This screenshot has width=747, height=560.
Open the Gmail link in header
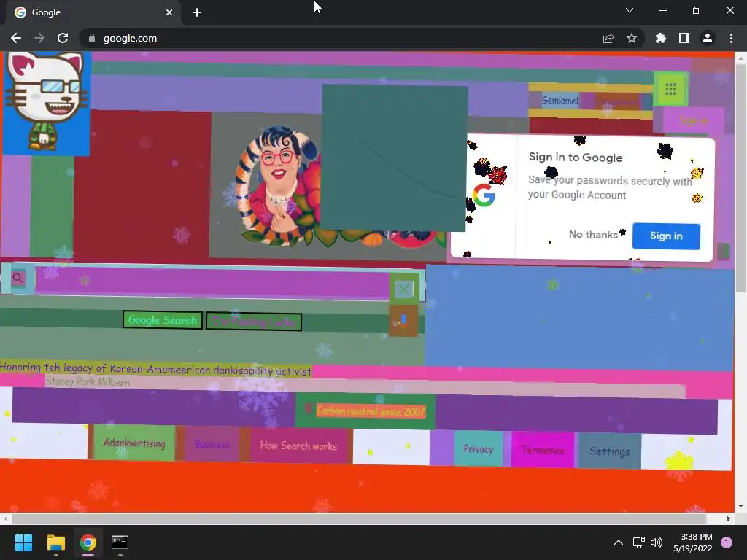[560, 101]
